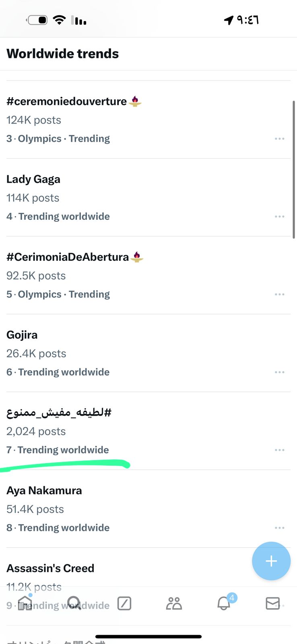Open the Gojira trending topic
Image resolution: width=297 pixels, height=644 pixels.
click(x=22, y=335)
